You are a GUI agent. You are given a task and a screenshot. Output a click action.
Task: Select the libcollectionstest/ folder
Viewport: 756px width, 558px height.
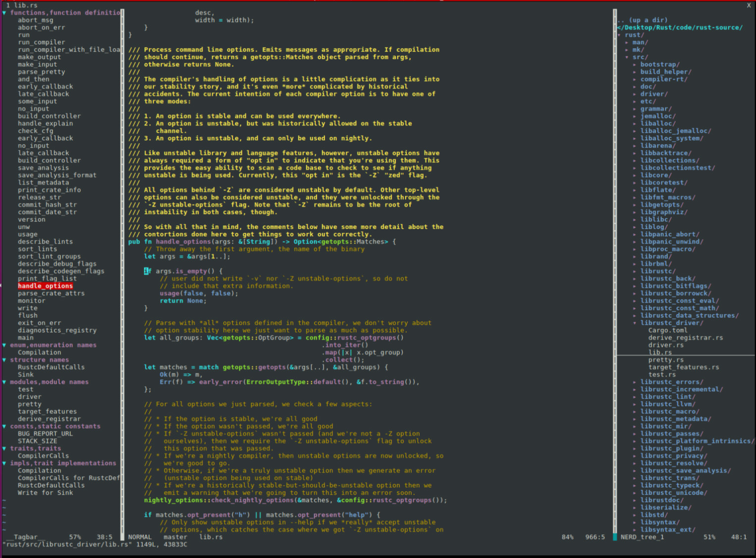point(678,168)
